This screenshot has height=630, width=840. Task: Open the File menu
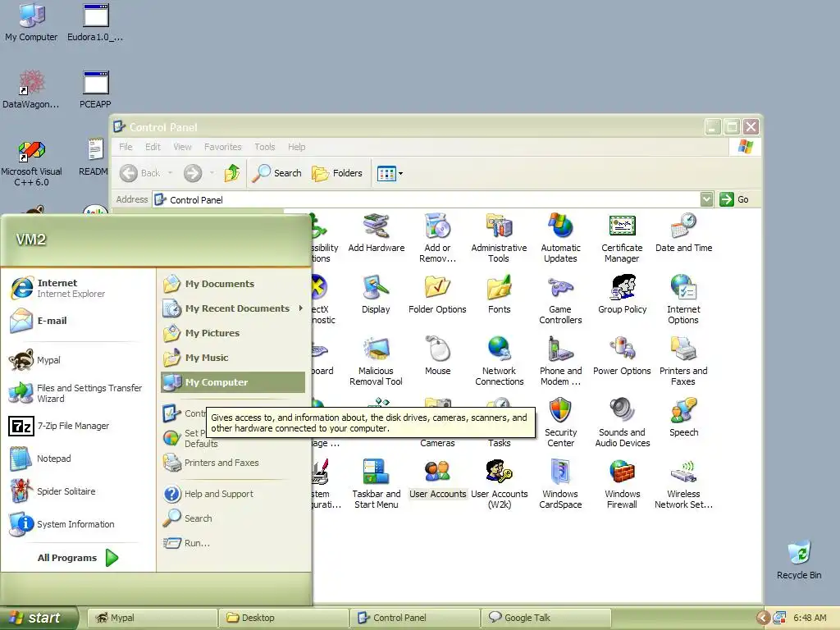(126, 147)
